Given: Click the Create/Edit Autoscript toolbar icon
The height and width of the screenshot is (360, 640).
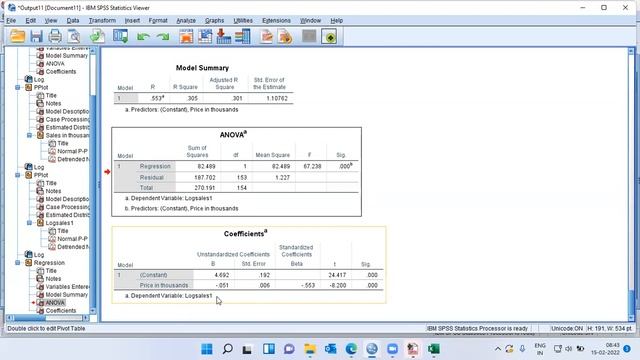Looking at the screenshot, I should coord(266,36).
